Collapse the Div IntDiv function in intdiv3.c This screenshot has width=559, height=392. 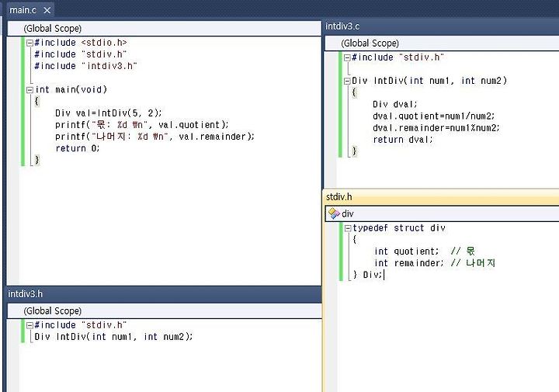pos(347,82)
